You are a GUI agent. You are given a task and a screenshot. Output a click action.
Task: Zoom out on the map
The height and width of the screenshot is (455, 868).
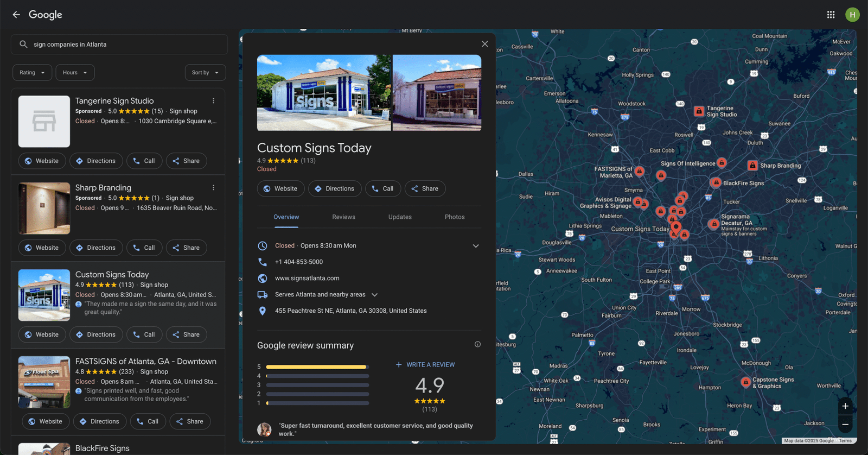[845, 425]
